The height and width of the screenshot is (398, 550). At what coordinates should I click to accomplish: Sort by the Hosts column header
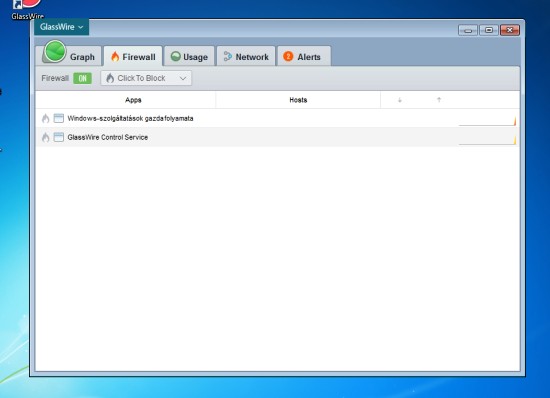298,100
